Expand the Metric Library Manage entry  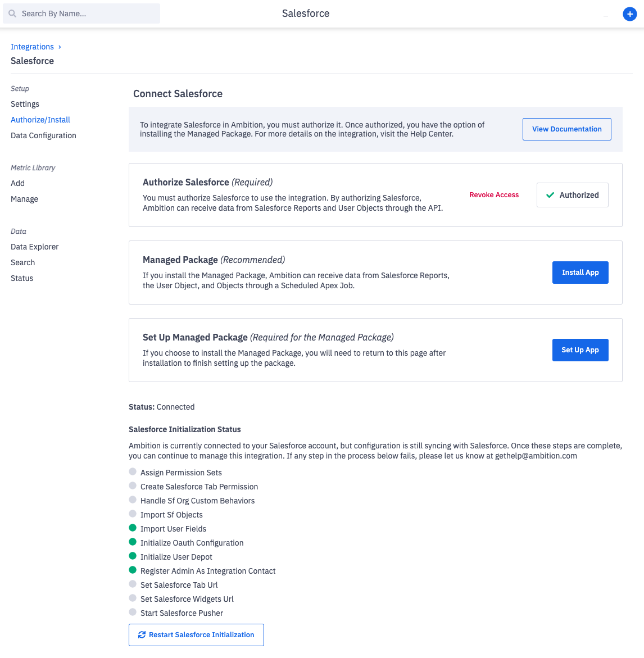click(24, 198)
